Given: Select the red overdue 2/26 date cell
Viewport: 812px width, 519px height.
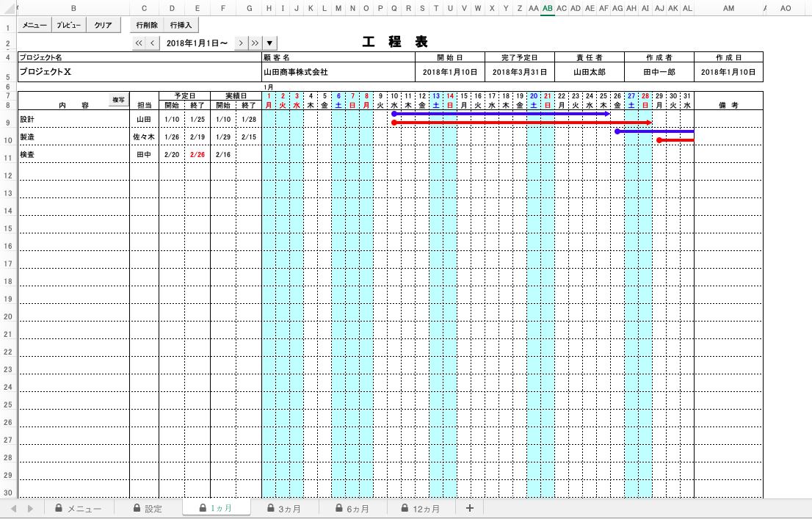Looking at the screenshot, I should pyautogui.click(x=197, y=155).
